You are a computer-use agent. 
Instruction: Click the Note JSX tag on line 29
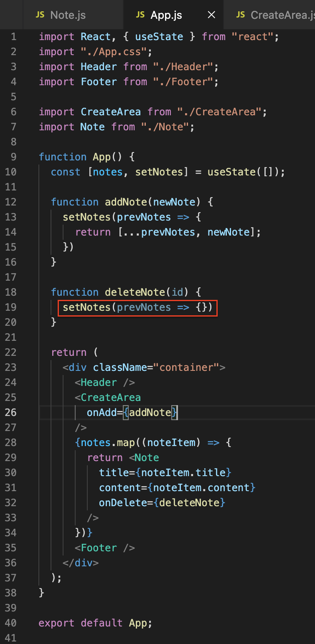pyautogui.click(x=147, y=457)
